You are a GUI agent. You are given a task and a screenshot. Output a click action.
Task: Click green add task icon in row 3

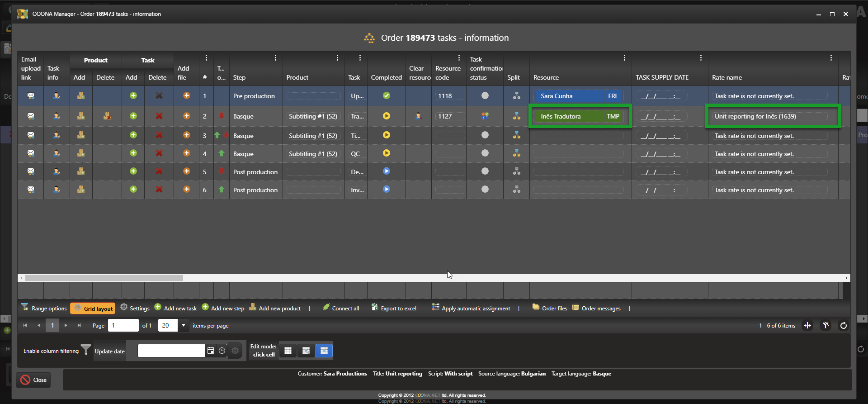pyautogui.click(x=133, y=135)
